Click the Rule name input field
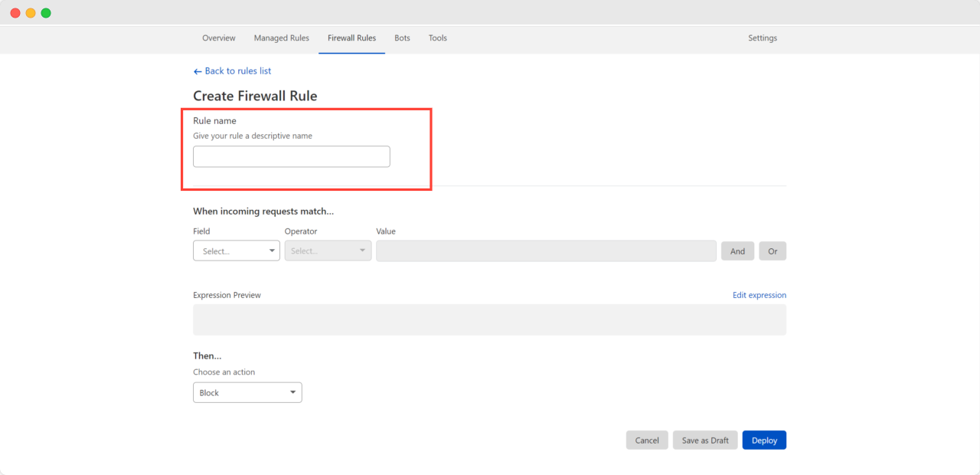This screenshot has height=475, width=980. [291, 156]
